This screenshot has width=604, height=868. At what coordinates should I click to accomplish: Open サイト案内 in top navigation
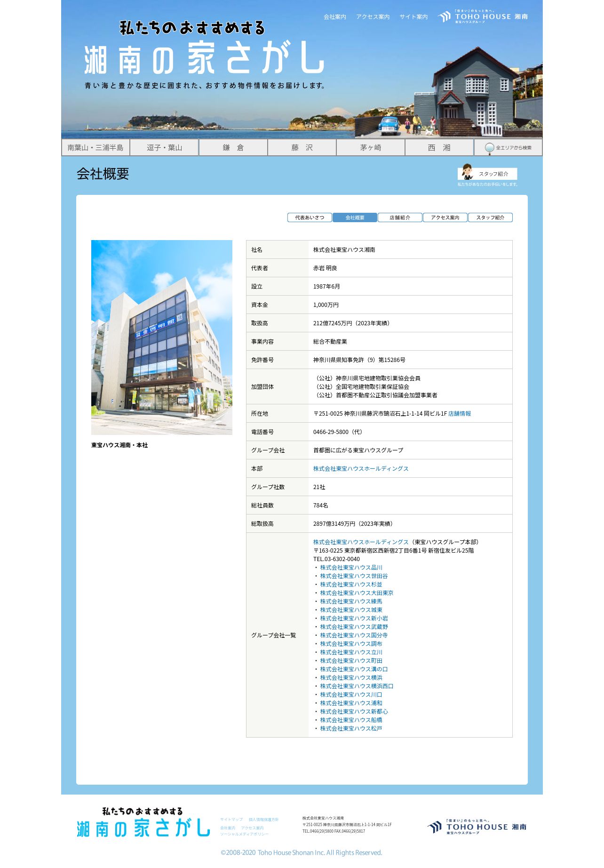coord(414,17)
